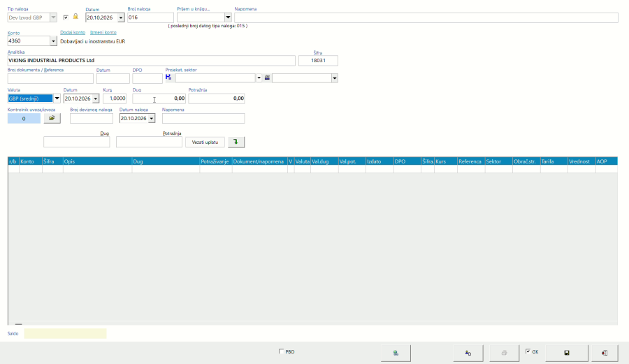Expand the Prijem u knjigu dropdown
629x364 pixels.
(228, 17)
